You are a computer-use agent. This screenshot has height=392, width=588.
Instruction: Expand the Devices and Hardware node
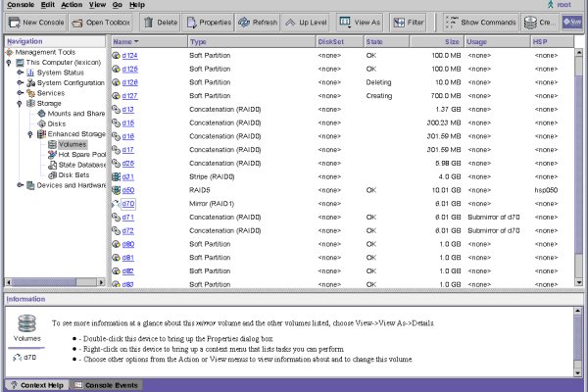pyautogui.click(x=20, y=185)
